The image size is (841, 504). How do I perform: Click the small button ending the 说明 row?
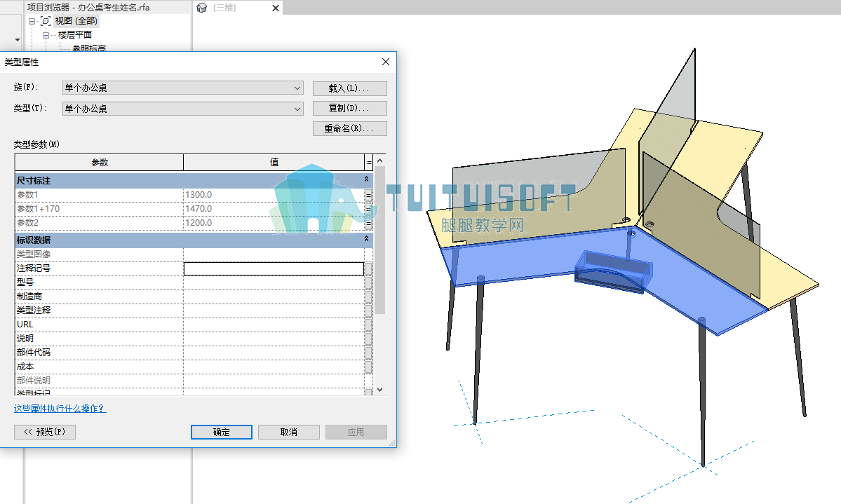[368, 339]
